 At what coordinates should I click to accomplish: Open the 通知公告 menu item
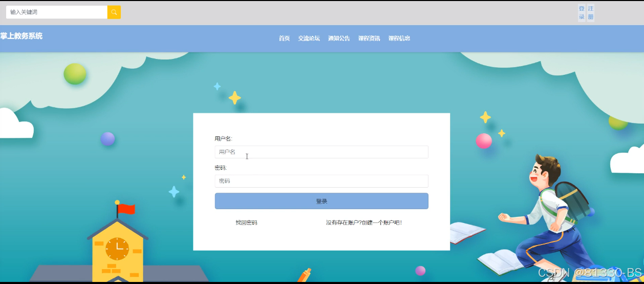pyautogui.click(x=339, y=38)
